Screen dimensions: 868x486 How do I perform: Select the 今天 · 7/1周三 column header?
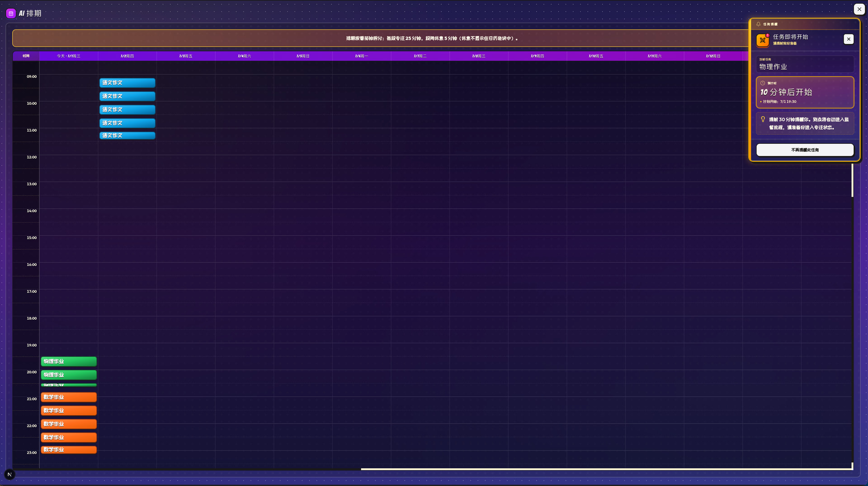pyautogui.click(x=69, y=56)
